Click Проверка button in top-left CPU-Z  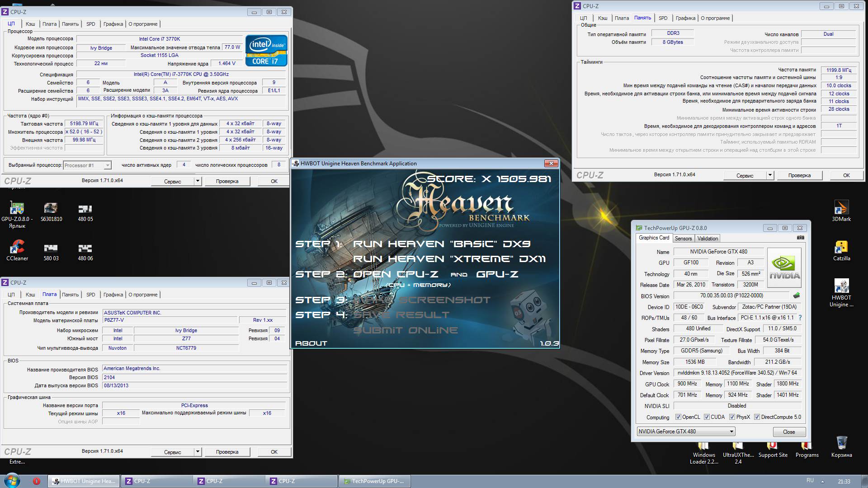coord(227,181)
